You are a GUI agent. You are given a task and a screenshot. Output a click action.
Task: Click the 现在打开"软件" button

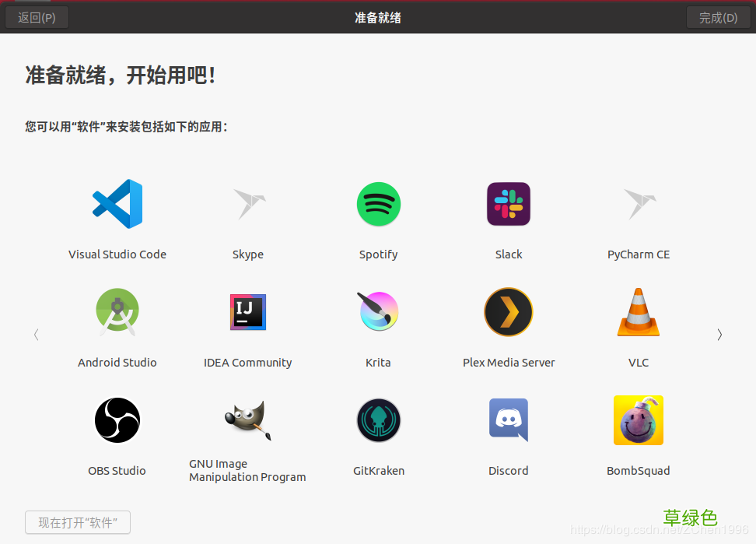tap(77, 522)
